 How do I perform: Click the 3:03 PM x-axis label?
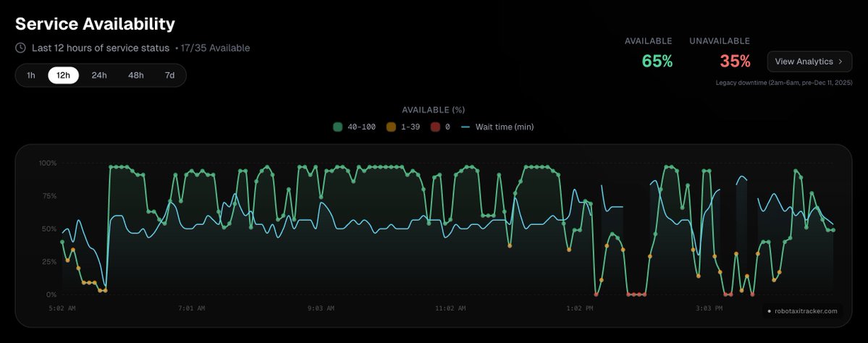tap(709, 308)
